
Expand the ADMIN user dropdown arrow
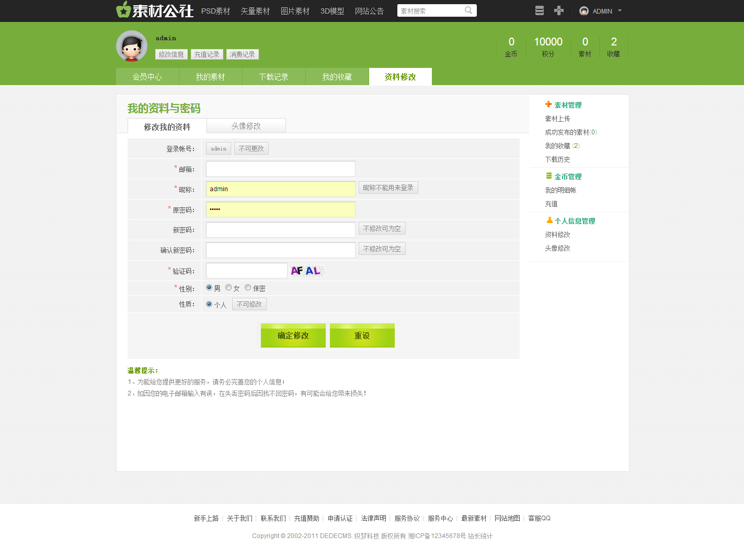[x=620, y=11]
